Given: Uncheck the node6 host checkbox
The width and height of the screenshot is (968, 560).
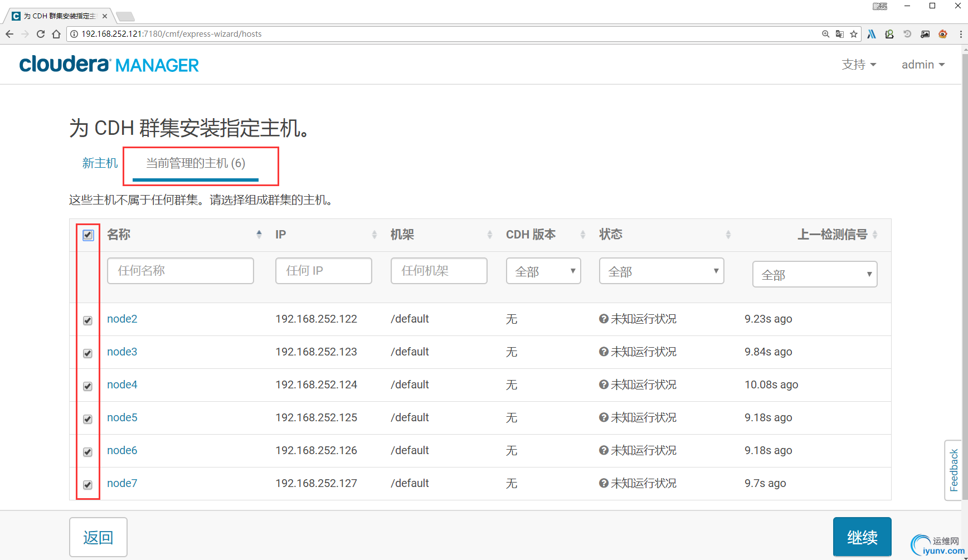Looking at the screenshot, I should point(87,452).
